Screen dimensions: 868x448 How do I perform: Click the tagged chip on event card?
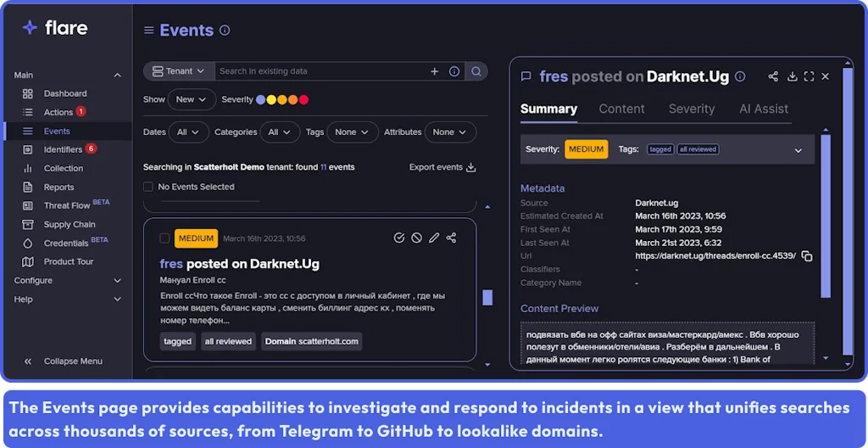pos(178,342)
